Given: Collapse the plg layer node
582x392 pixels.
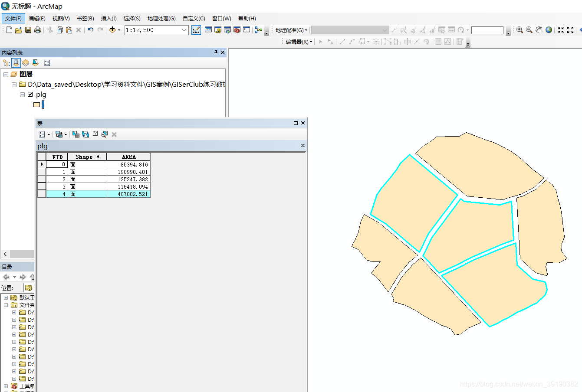Looking at the screenshot, I should click(x=22, y=95).
